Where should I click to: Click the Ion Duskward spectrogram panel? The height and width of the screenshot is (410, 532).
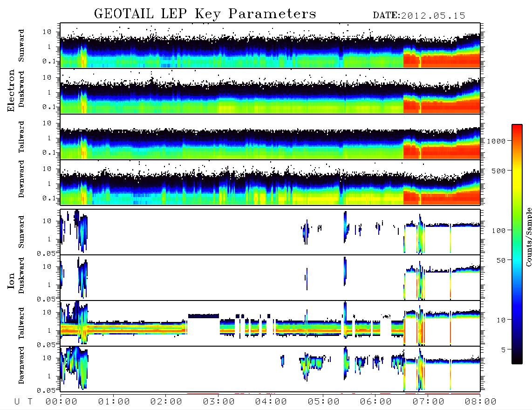point(270,278)
